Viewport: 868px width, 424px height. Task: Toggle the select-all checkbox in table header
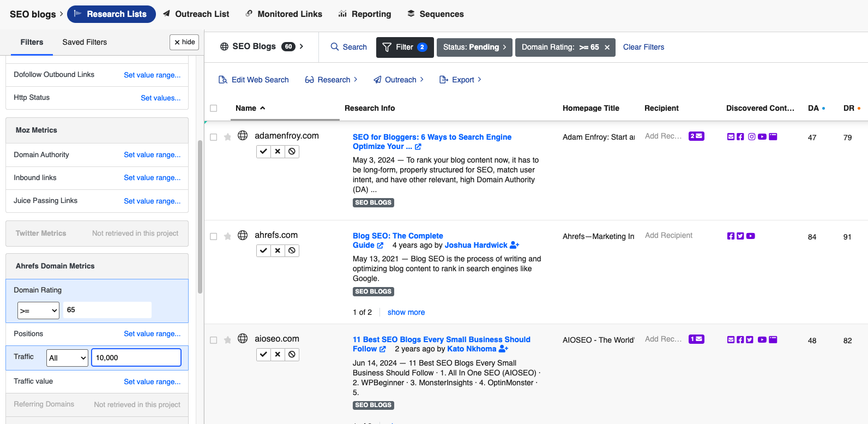214,108
